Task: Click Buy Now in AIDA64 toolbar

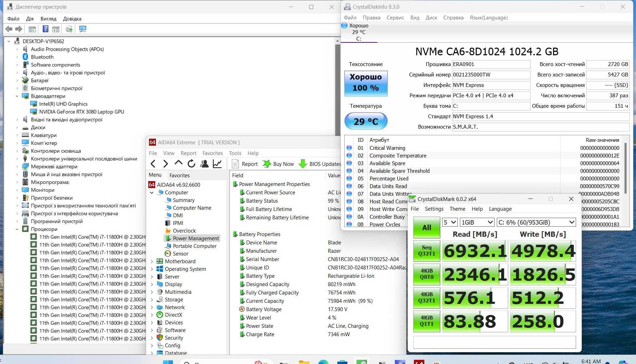Action: point(278,164)
